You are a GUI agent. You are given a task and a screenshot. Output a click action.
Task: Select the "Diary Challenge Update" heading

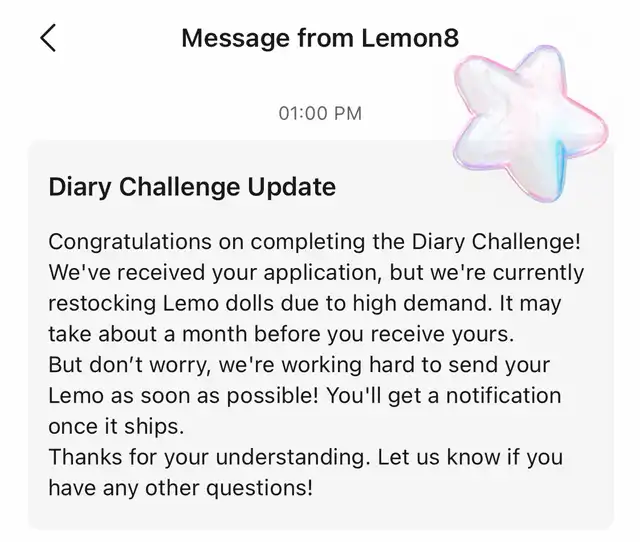click(192, 187)
